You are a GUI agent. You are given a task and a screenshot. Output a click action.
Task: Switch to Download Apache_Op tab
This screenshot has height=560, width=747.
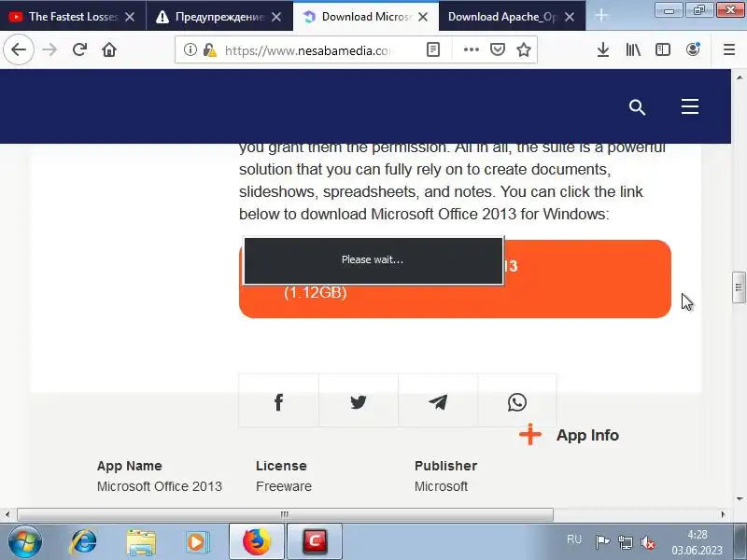tap(502, 17)
